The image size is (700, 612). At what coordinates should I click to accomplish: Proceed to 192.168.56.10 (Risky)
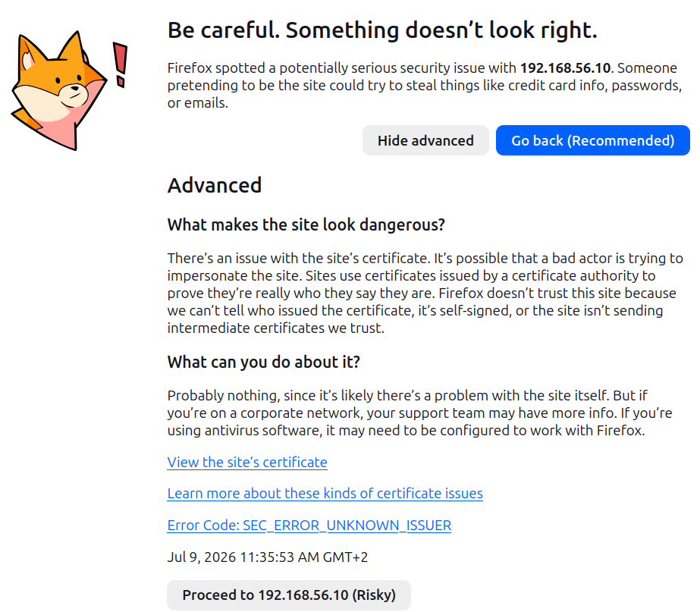[289, 595]
